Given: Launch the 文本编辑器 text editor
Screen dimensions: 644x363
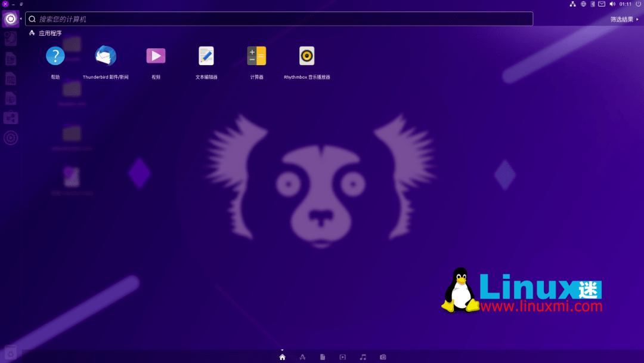Looking at the screenshot, I should point(206,57).
